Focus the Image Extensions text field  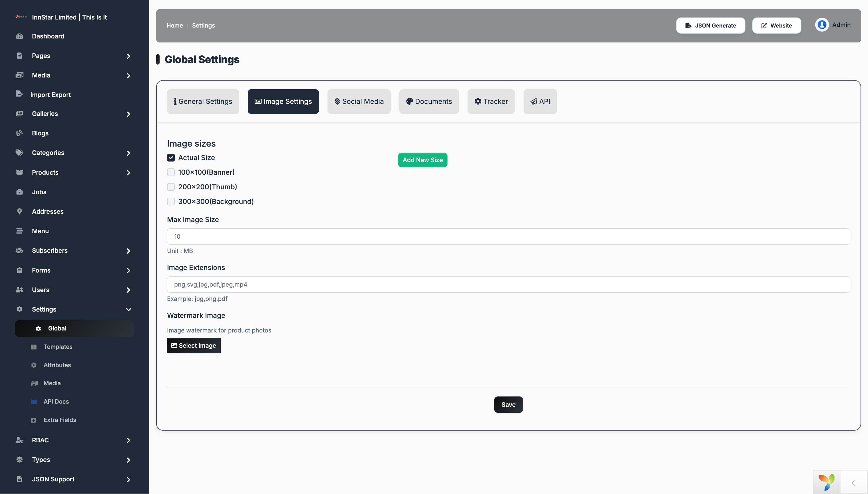click(x=508, y=284)
